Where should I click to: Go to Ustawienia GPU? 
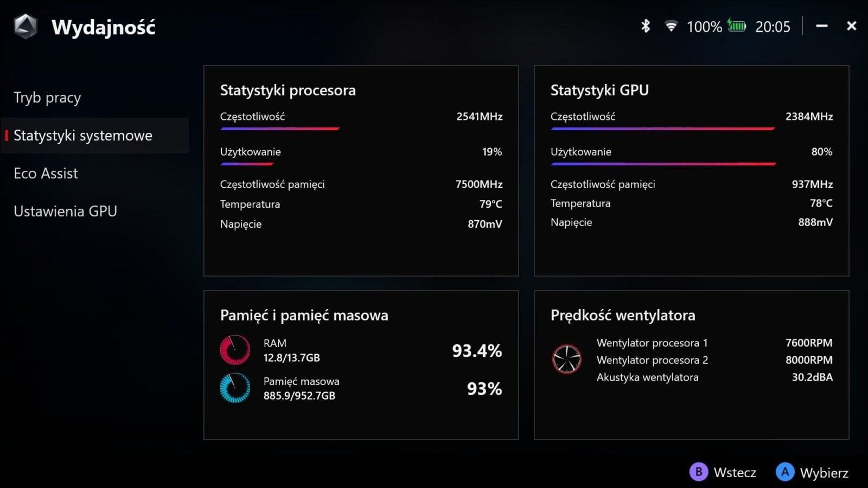point(65,211)
